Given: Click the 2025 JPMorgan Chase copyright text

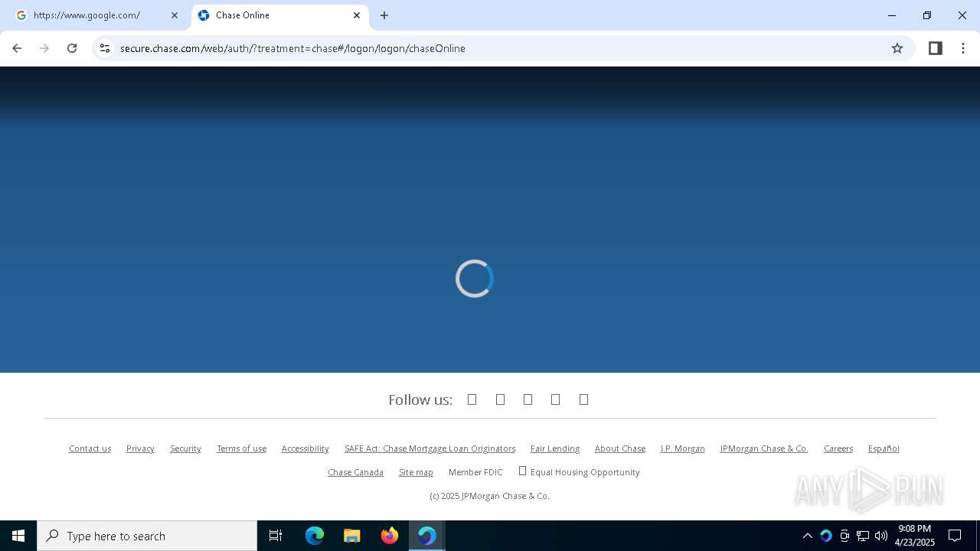Looking at the screenshot, I should (x=489, y=496).
